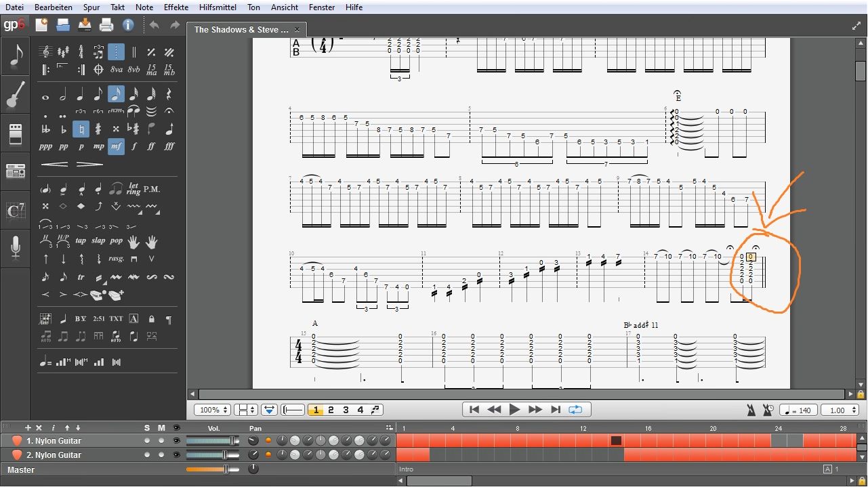Image resolution: width=868 pixels, height=487 pixels.
Task: Click the score horizontal scrollbar
Action: 522,394
